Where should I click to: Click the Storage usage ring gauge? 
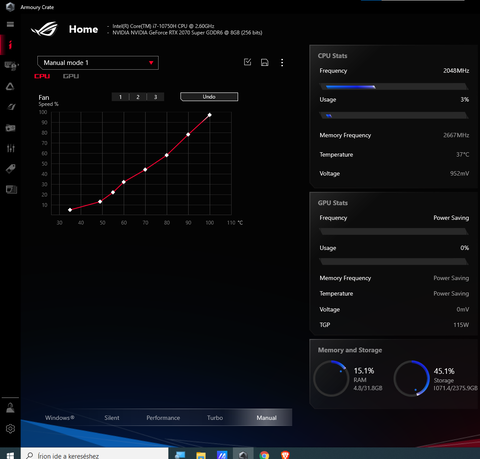412,378
